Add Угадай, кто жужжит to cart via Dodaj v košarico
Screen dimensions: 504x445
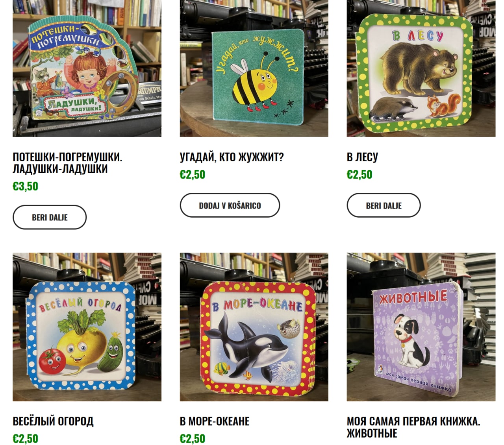230,205
